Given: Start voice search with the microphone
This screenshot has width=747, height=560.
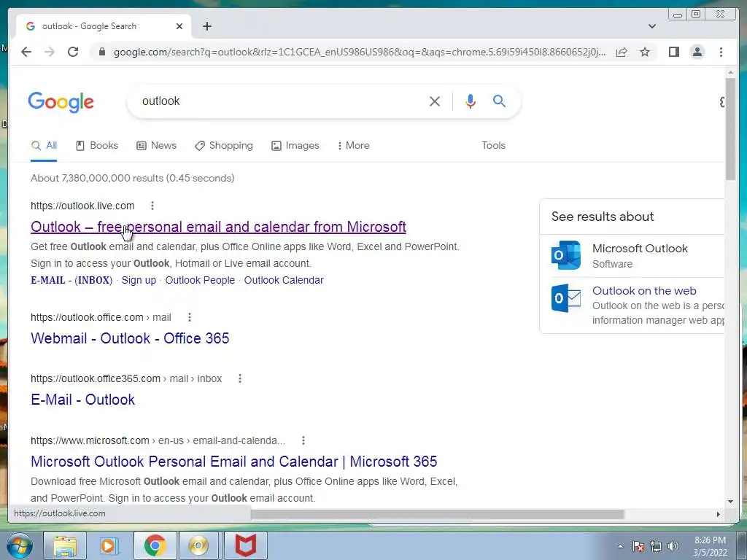Looking at the screenshot, I should (x=471, y=101).
